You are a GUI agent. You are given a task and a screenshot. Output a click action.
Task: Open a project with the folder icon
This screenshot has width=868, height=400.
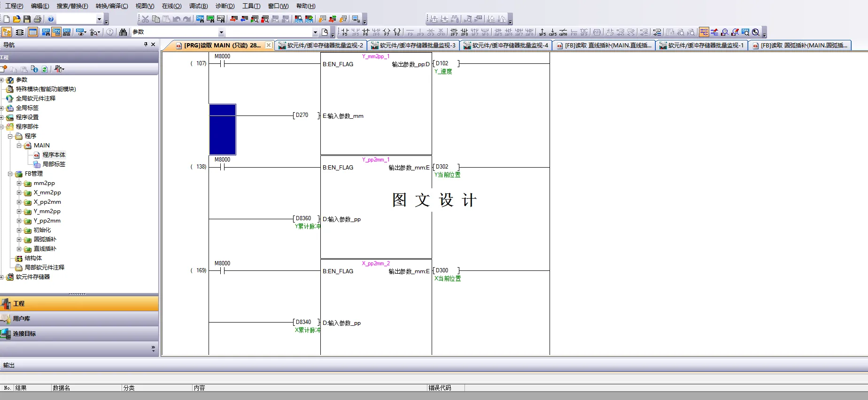[17, 19]
